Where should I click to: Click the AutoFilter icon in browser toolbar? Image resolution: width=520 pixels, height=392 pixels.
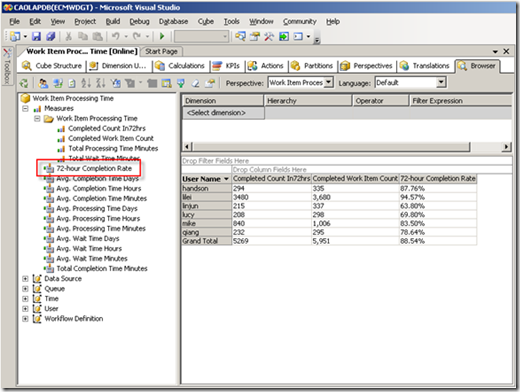(116, 83)
